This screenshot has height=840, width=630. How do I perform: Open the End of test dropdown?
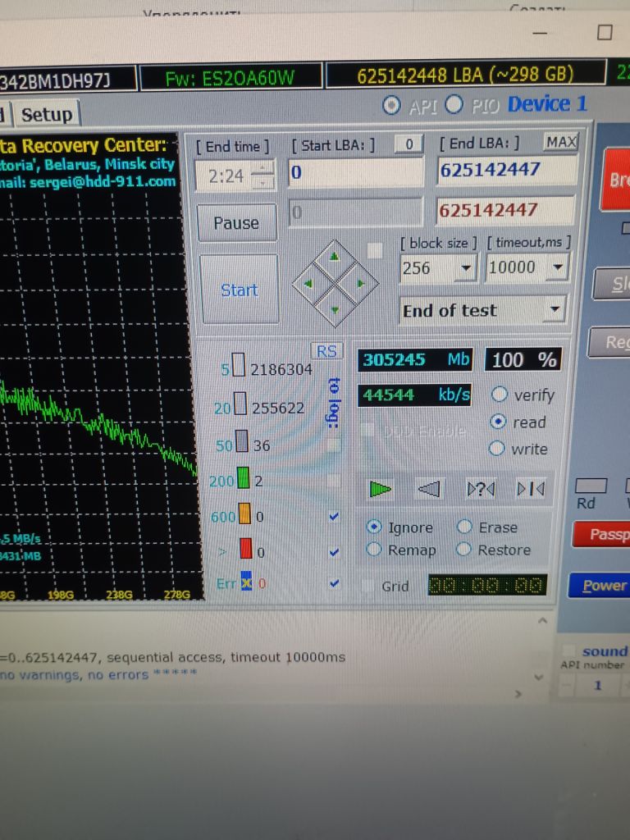tap(482, 309)
